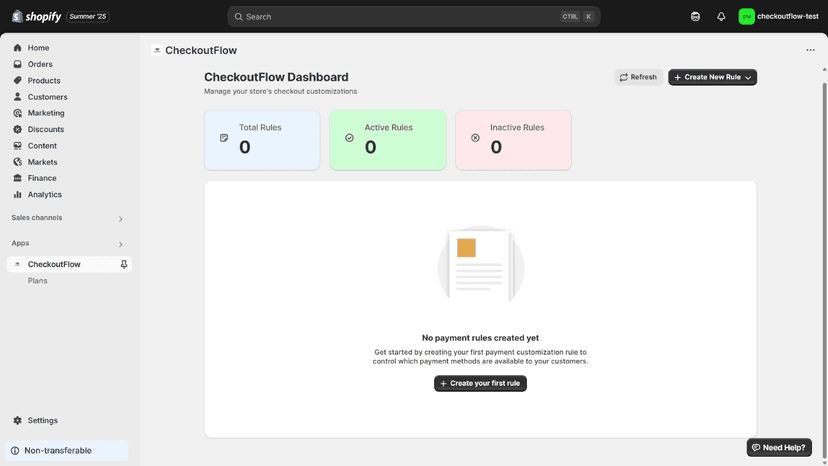Click the Non-transferable badge
This screenshot has height=466, width=828.
(67, 451)
